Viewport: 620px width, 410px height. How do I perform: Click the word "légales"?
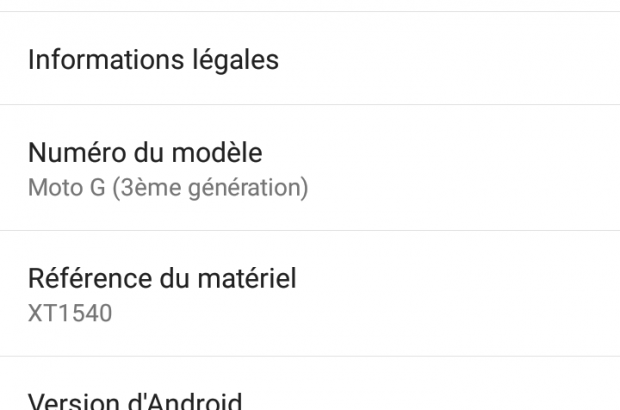coord(234,60)
